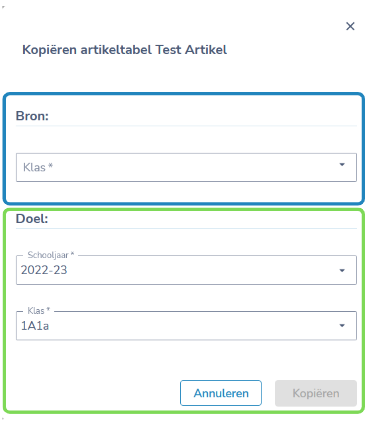Click the dialog title Kopiëren artikeltabel Test Artikel
Screen dimensions: 373x422
[x=124, y=50]
